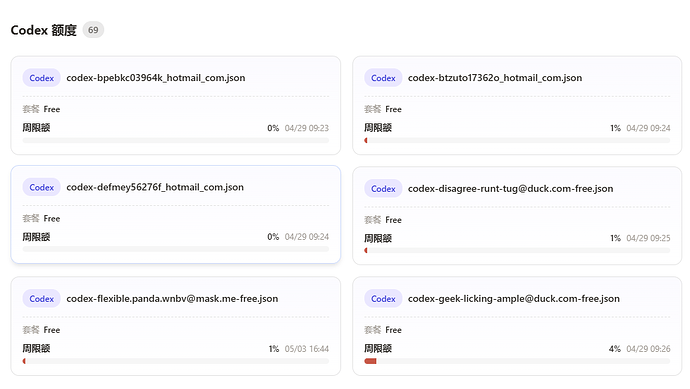690x389 pixels.
Task: Click 周限额 label in codex-flexible.panda.wnbv card
Action: tap(36, 349)
